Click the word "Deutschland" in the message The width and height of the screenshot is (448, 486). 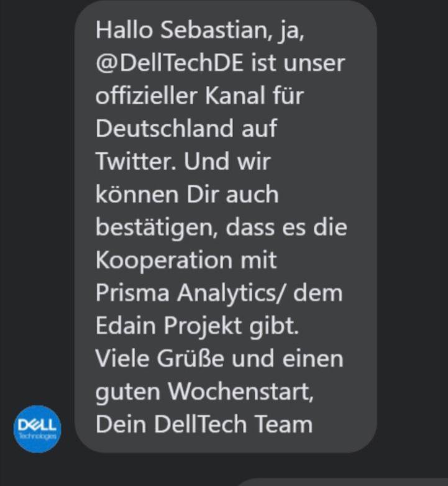coord(165,129)
